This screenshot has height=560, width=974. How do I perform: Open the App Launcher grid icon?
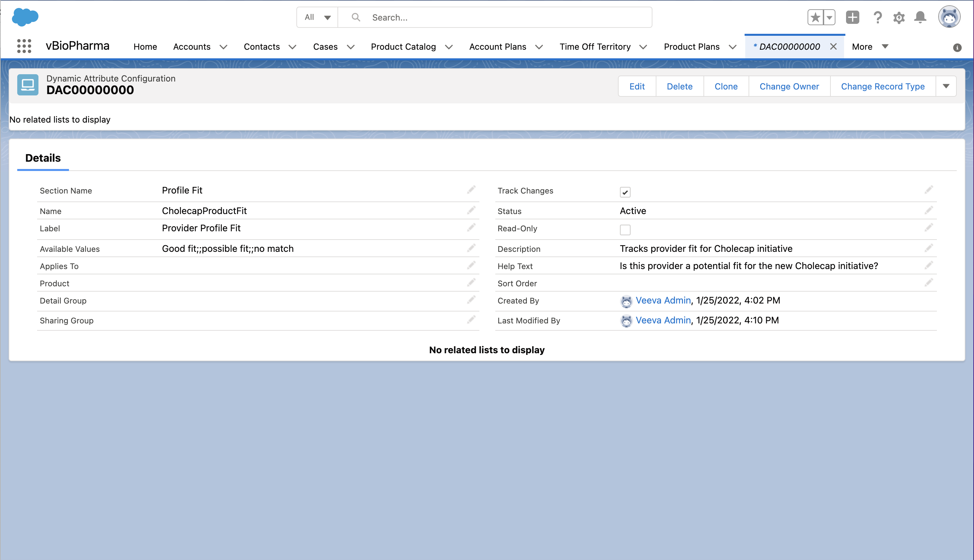(x=24, y=46)
